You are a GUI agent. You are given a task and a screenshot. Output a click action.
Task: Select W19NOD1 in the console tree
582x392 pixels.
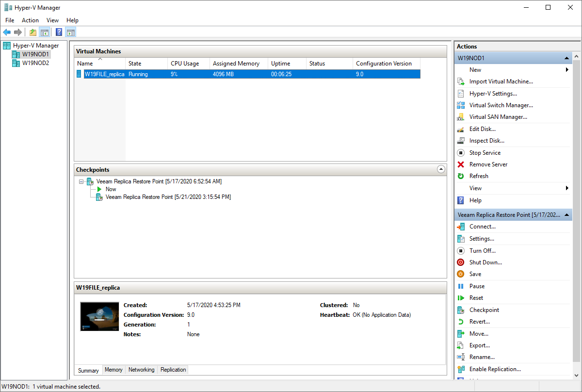click(x=36, y=54)
